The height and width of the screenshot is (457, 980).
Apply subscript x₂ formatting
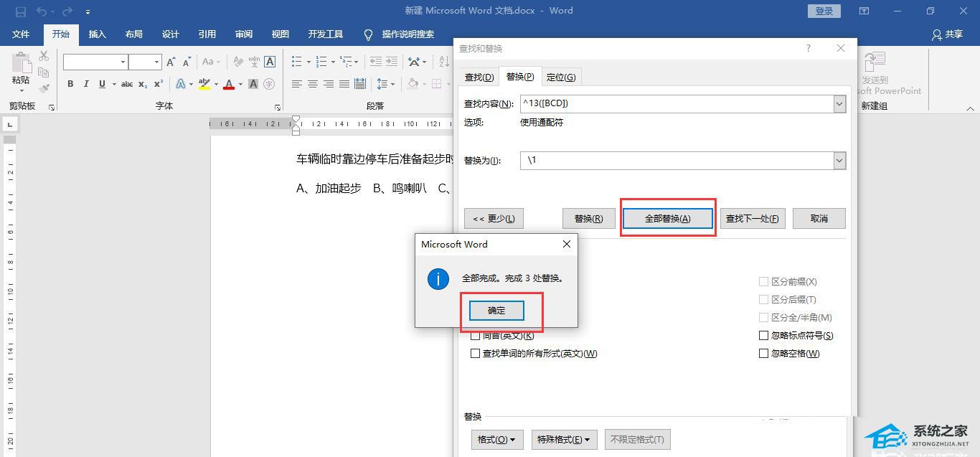click(x=143, y=84)
